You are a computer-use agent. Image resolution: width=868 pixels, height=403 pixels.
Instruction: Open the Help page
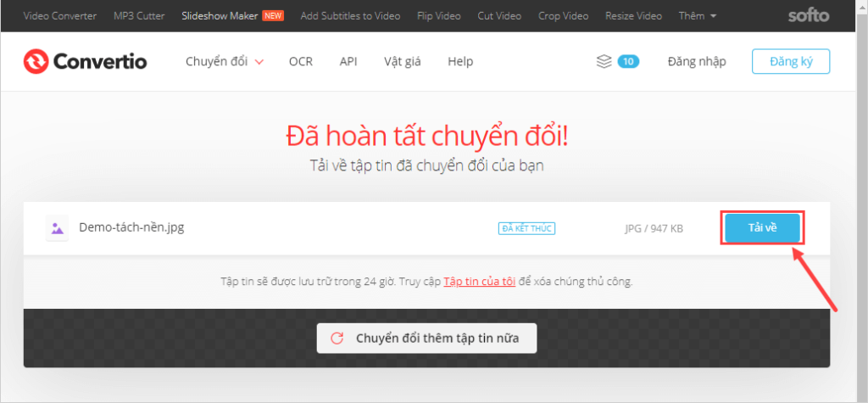[x=460, y=61]
